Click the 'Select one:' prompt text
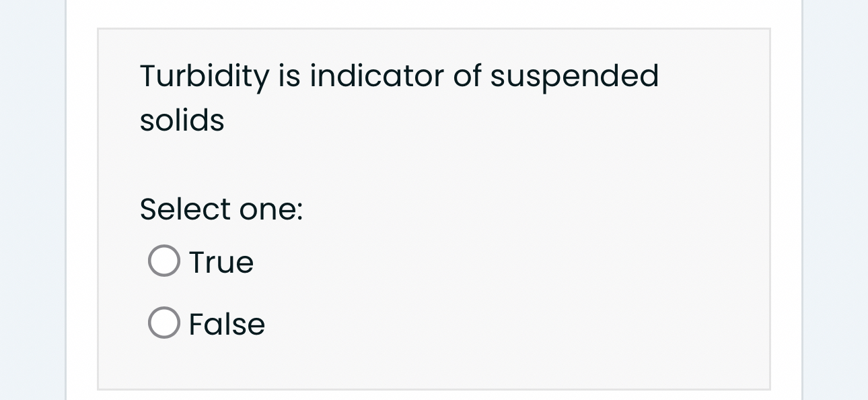This screenshot has width=868, height=400. [x=221, y=209]
